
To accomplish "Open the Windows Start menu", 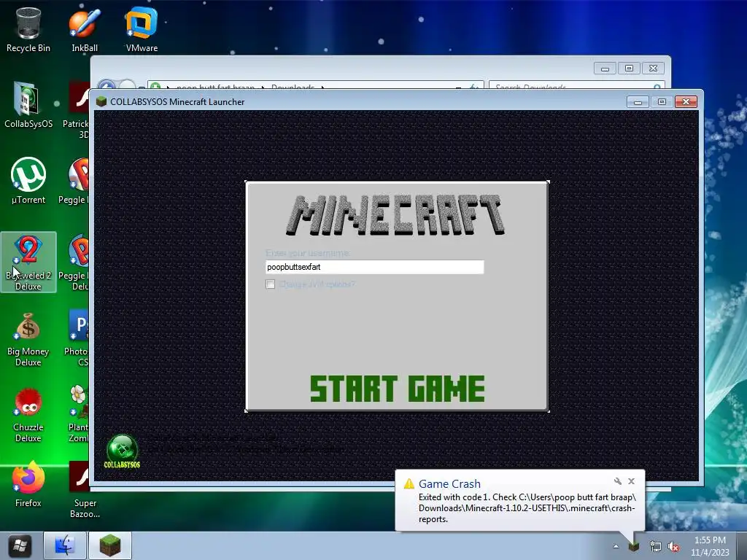I will [x=20, y=545].
